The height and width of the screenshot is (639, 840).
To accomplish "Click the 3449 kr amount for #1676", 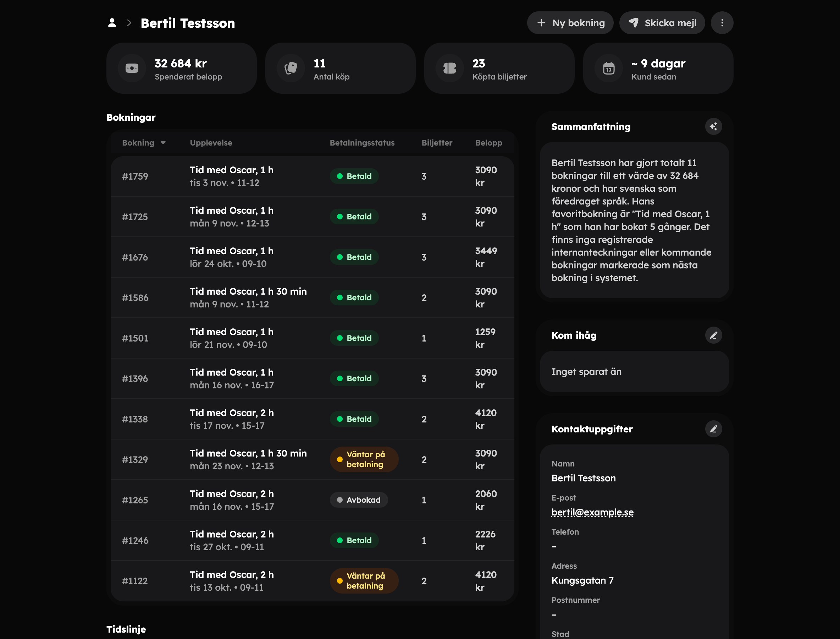I will tap(486, 257).
